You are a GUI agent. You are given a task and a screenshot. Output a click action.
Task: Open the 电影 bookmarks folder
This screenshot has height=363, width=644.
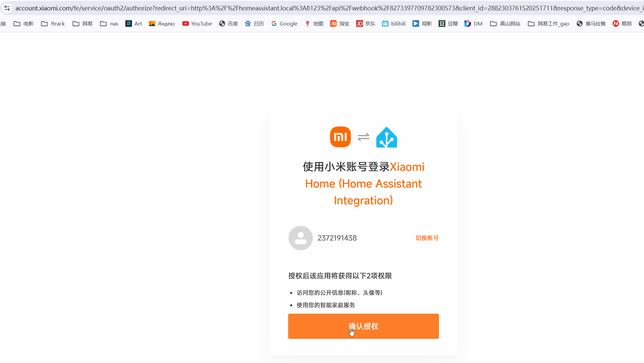click(23, 23)
